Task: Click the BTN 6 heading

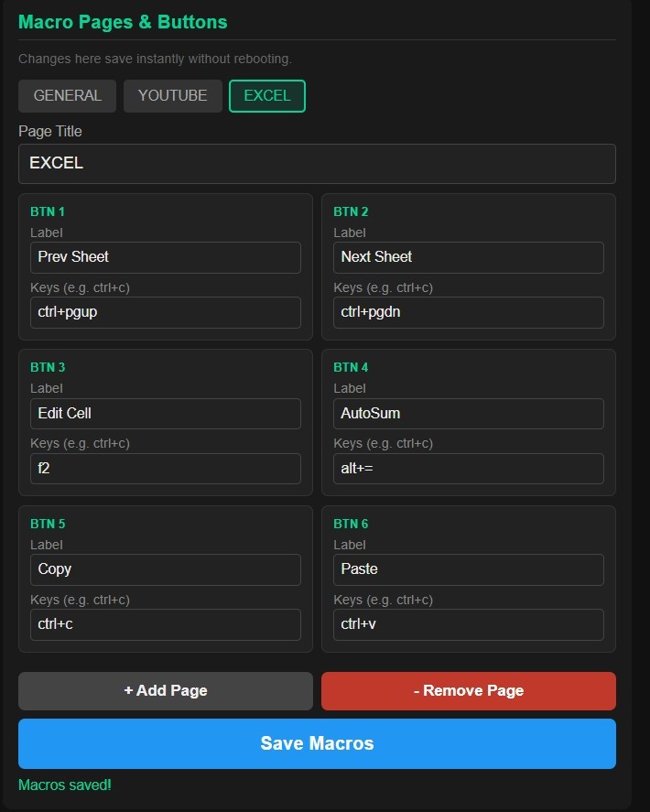Action: tap(351, 524)
